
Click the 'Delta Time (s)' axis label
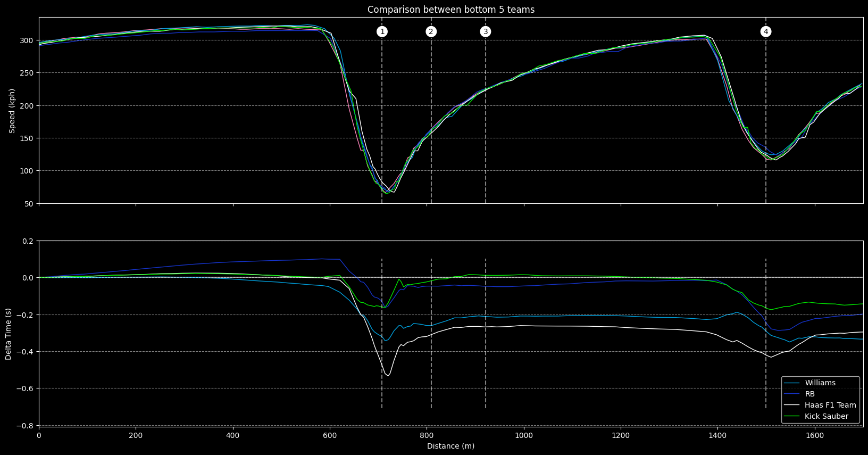coord(9,334)
